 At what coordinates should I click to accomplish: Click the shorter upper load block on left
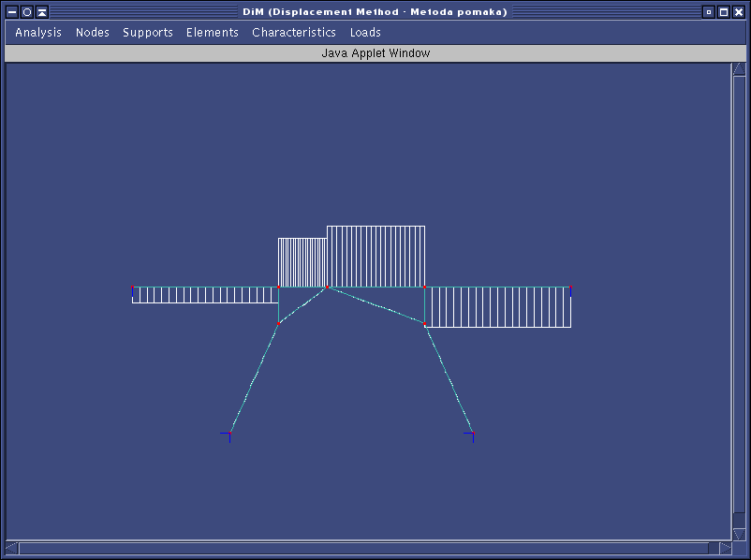click(302, 262)
